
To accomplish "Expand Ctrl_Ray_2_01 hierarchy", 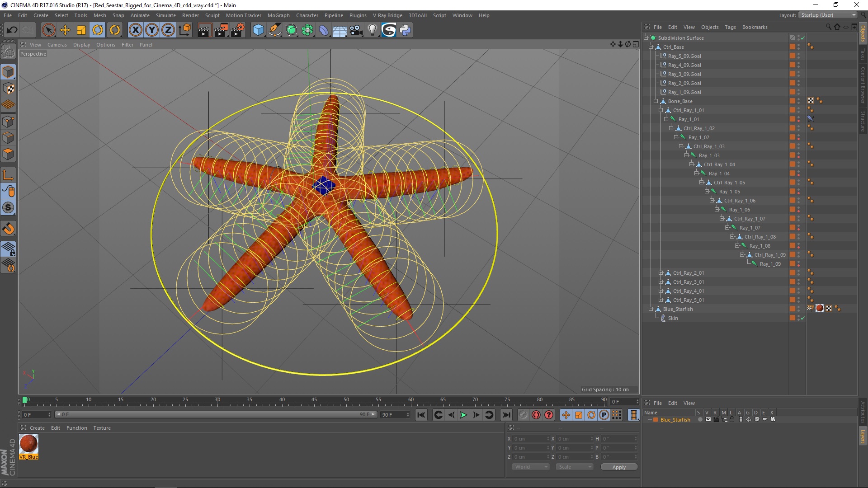I will (x=661, y=273).
